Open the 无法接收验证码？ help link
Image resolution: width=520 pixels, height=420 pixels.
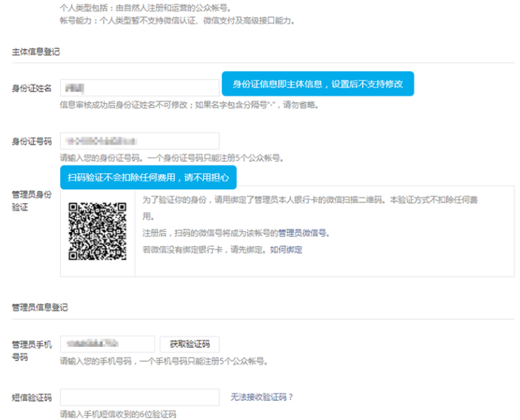pos(261,397)
